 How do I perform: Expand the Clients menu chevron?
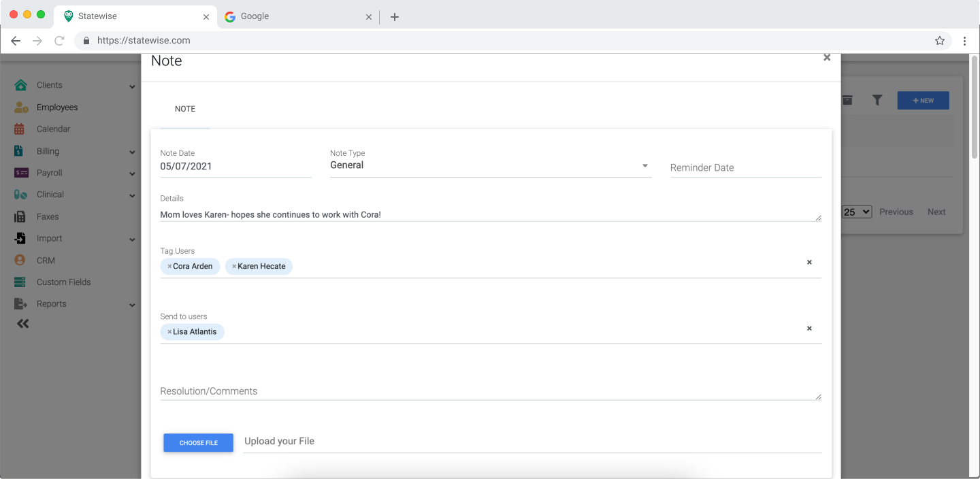pyautogui.click(x=132, y=86)
